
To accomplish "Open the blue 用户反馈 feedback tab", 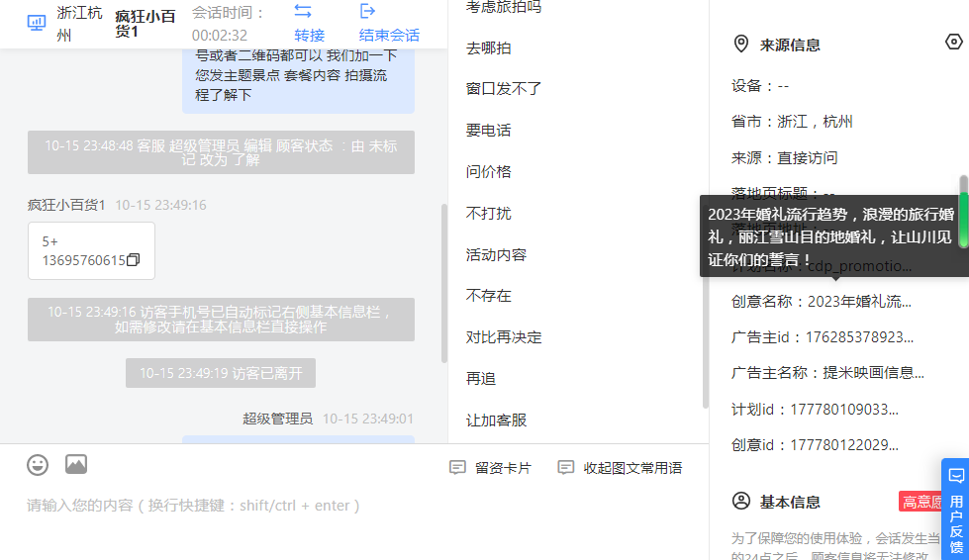I will coord(955,509).
